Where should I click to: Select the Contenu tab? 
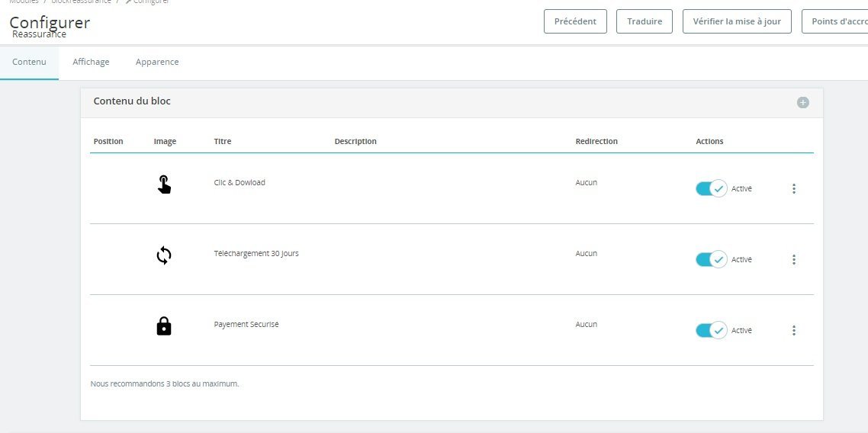point(29,62)
